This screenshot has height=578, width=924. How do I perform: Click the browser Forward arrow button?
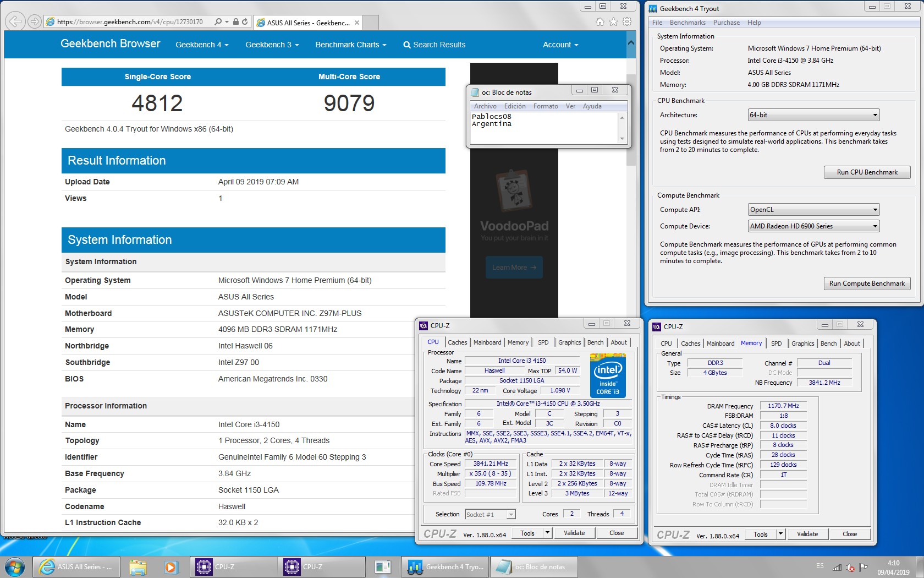pyautogui.click(x=34, y=21)
